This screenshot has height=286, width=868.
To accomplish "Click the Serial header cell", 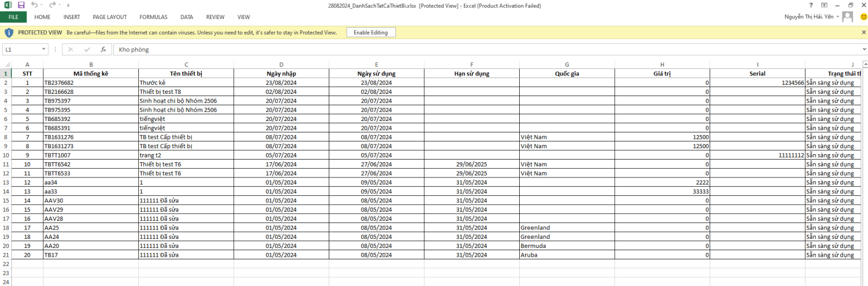I will coord(757,74).
